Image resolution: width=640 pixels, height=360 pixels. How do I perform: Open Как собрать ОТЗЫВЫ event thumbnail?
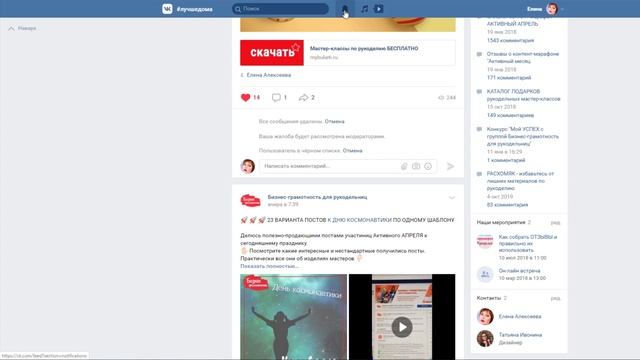[x=485, y=241]
